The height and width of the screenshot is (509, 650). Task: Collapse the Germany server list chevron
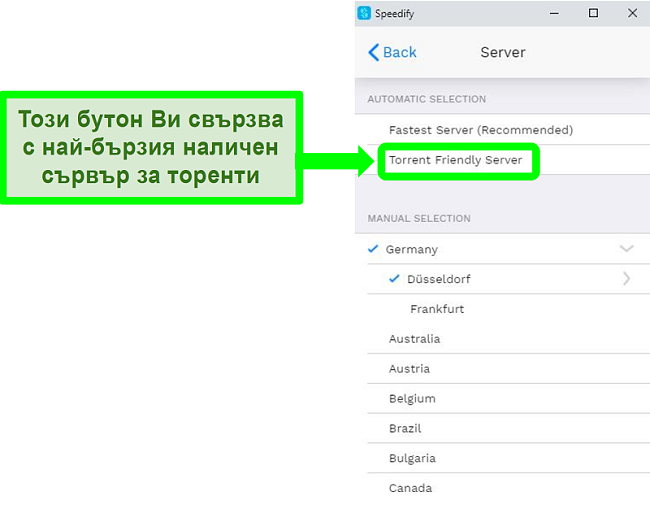[x=626, y=249]
